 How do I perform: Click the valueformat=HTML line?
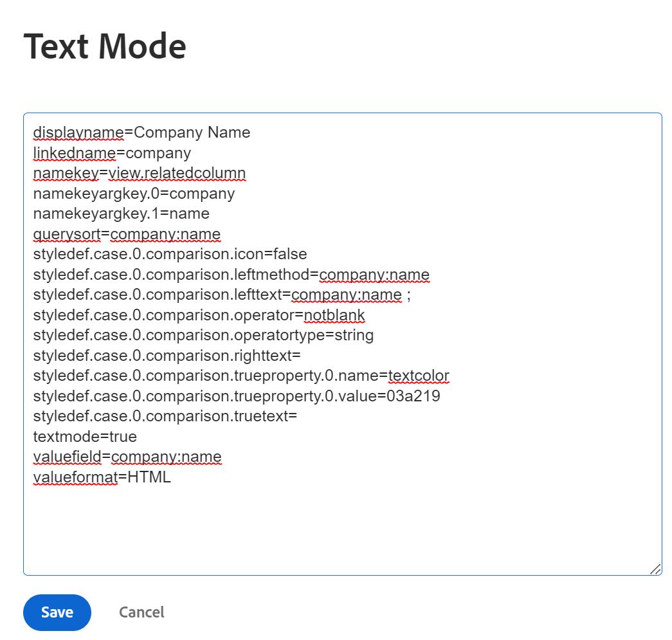pos(103,477)
